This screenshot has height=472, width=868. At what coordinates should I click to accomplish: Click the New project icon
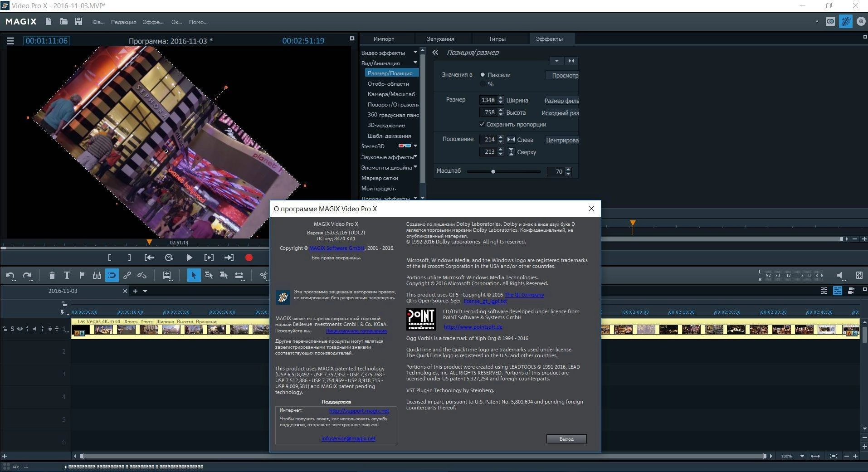(x=49, y=21)
